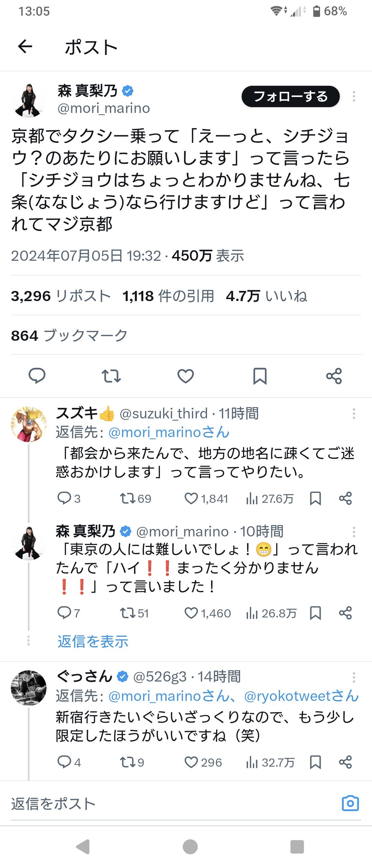
Task: Open more options menu on main post
Action: (354, 97)
